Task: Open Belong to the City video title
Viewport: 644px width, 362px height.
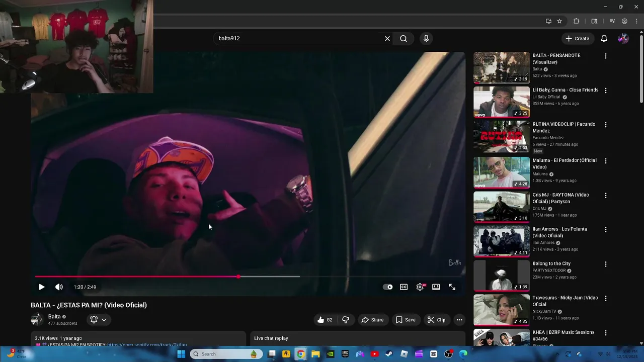Action: tap(551, 263)
